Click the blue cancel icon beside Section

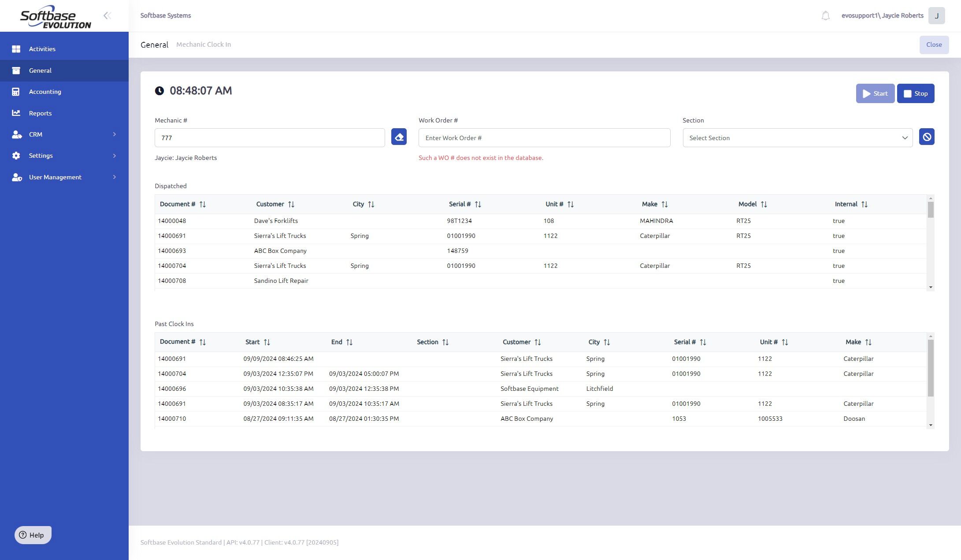point(926,137)
